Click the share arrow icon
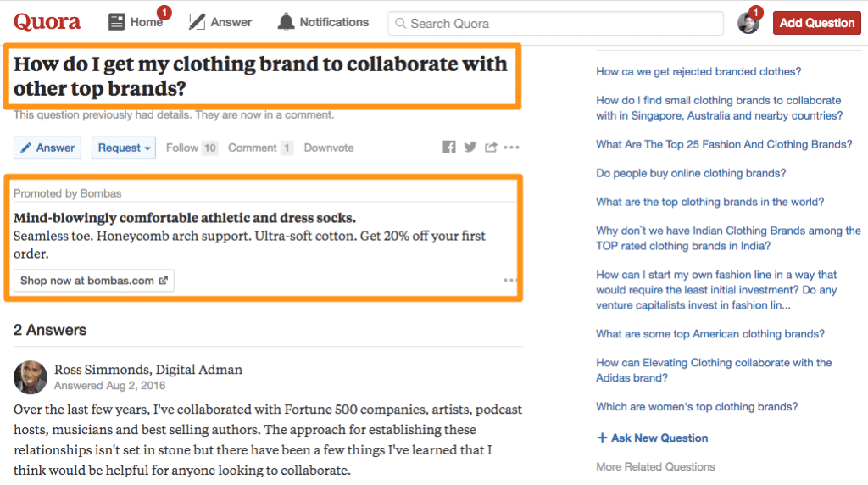The width and height of the screenshot is (868, 485). point(491,148)
